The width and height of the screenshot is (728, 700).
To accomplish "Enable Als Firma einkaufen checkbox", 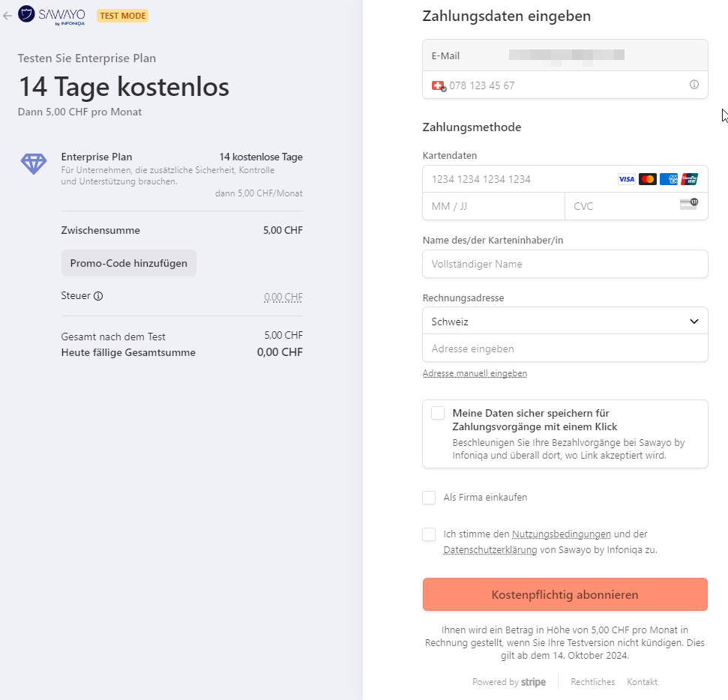I will click(429, 498).
